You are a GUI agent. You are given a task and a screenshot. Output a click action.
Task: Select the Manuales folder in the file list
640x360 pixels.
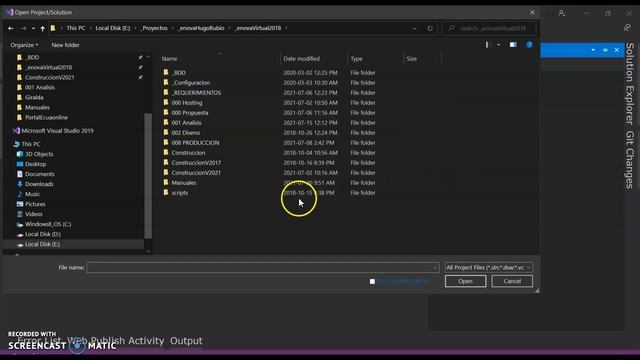(x=184, y=183)
